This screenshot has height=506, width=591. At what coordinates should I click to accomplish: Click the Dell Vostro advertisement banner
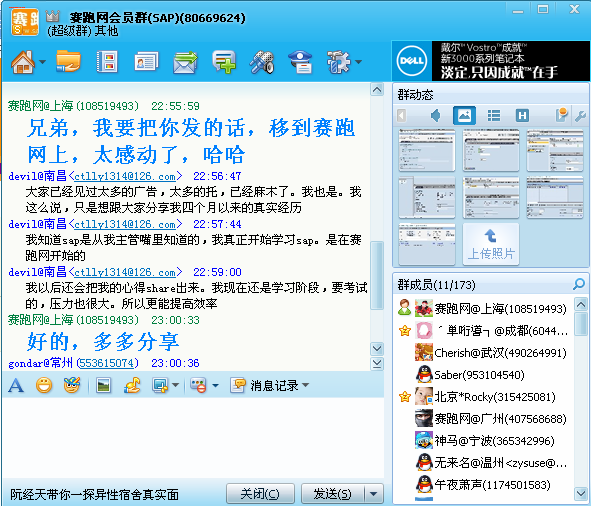click(491, 61)
